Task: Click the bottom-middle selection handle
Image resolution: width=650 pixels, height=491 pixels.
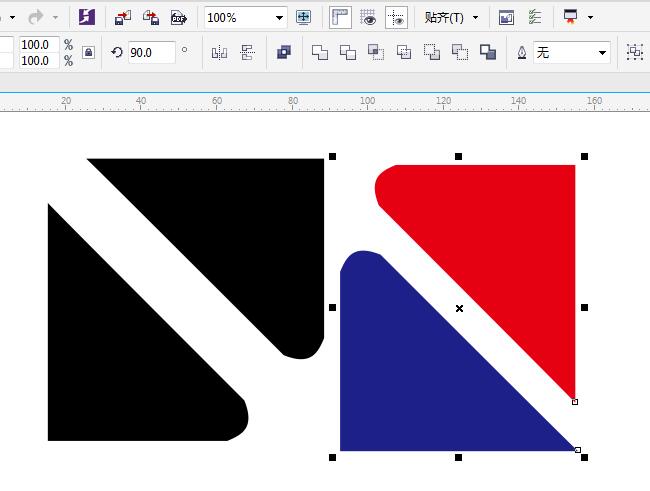Action: [458, 457]
